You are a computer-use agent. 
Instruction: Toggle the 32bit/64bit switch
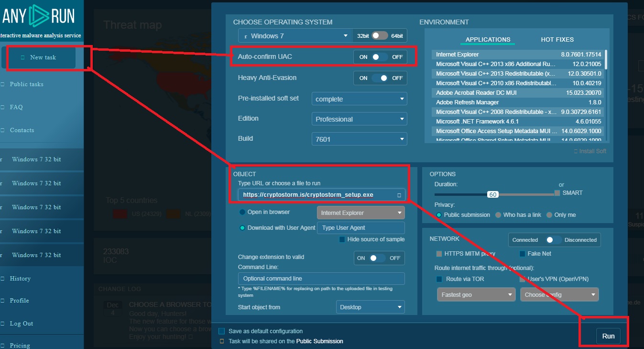coord(380,36)
